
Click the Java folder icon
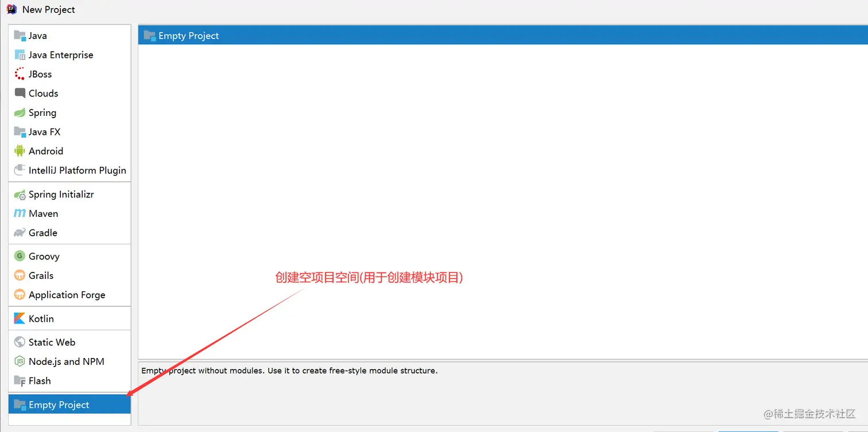(20, 36)
